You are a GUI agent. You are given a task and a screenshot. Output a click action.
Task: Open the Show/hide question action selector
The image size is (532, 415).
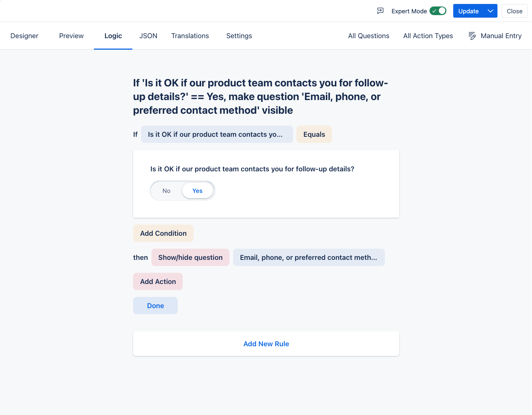tap(190, 257)
